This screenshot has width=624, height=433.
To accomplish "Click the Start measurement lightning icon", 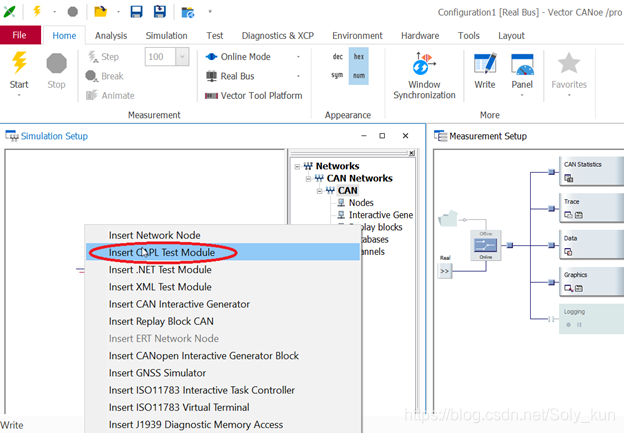I will (x=19, y=63).
